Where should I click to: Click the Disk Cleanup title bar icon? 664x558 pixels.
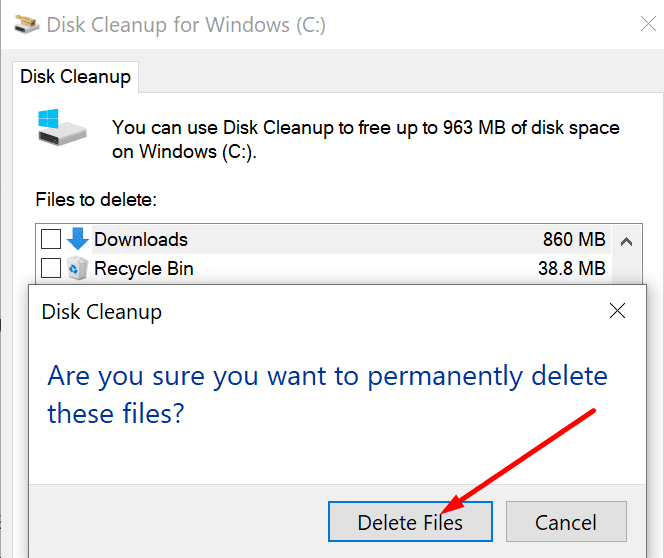[x=26, y=25]
